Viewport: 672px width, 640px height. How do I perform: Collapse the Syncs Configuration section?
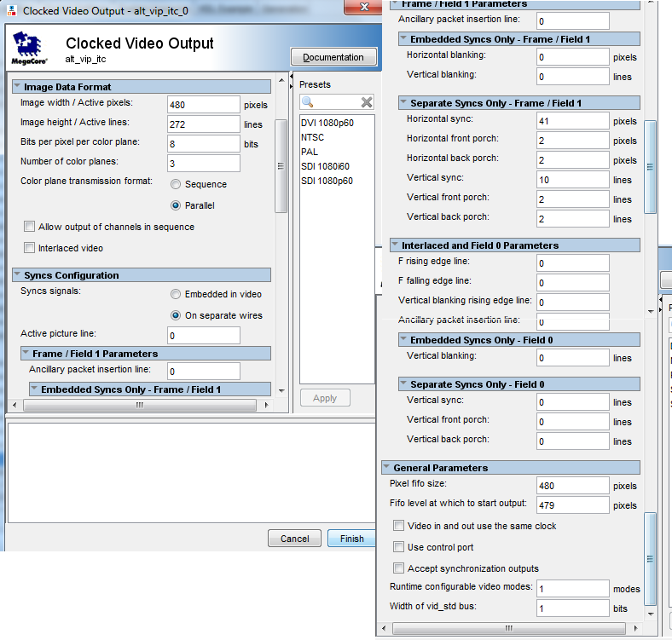[x=17, y=275]
